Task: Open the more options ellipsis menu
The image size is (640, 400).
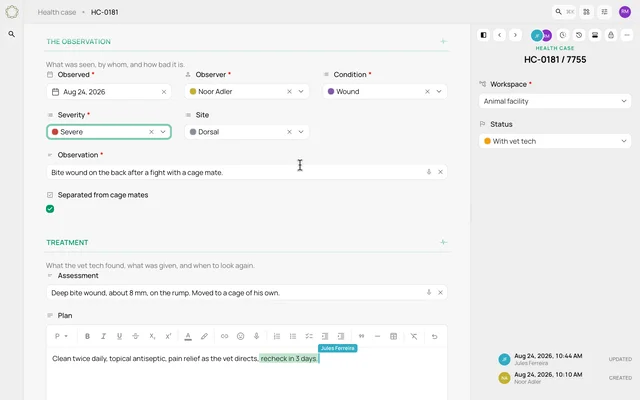Action: point(627,35)
